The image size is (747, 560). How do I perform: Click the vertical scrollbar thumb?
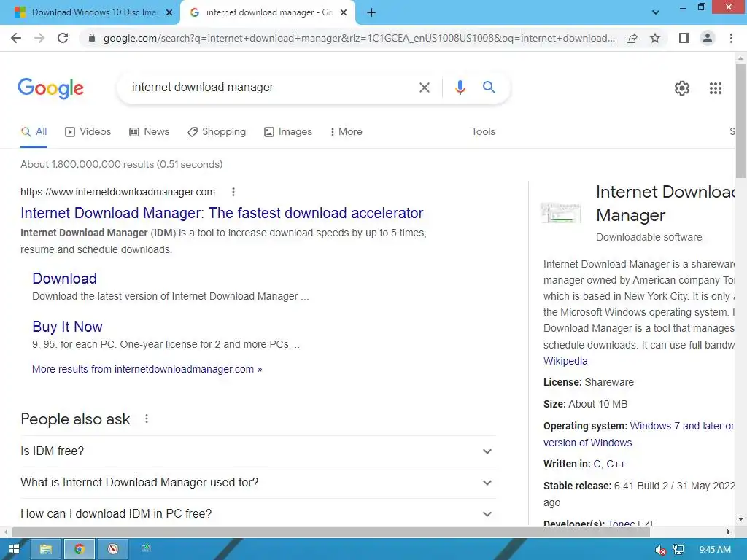click(x=740, y=120)
